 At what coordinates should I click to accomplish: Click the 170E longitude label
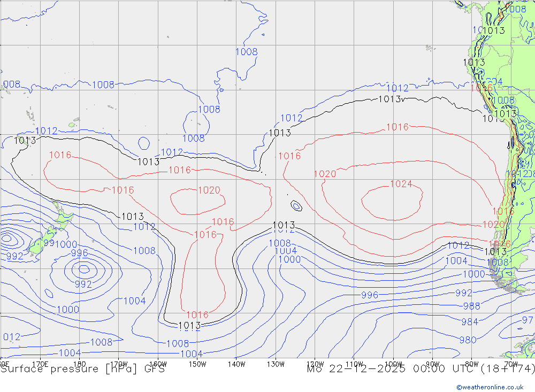click(40, 364)
